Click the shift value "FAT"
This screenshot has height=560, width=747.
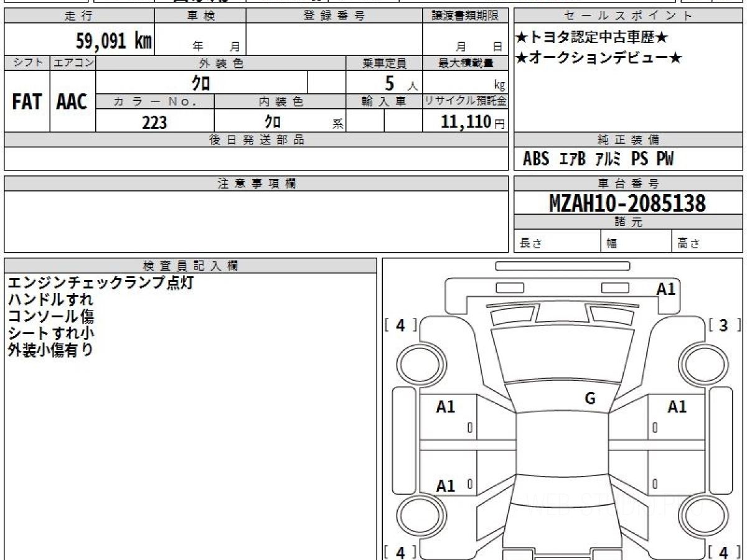pos(27,101)
